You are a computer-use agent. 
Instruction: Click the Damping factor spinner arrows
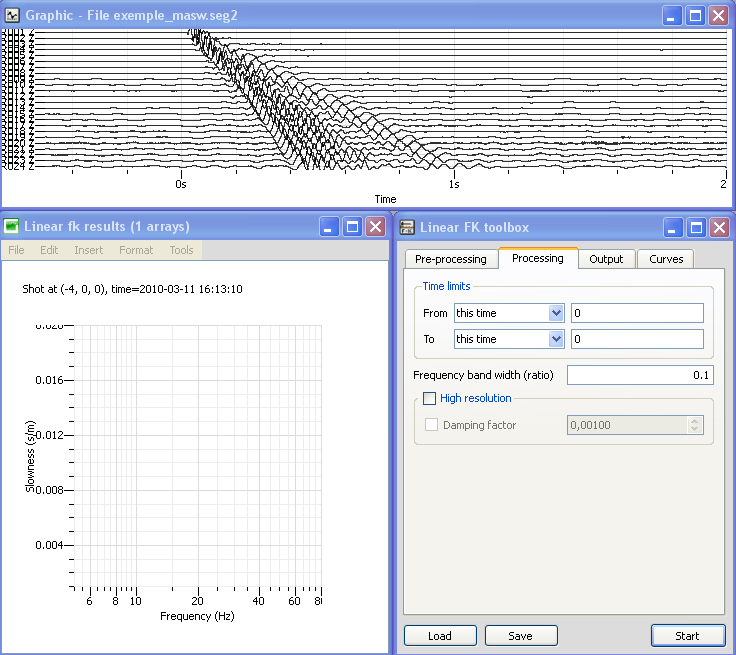(x=695, y=425)
